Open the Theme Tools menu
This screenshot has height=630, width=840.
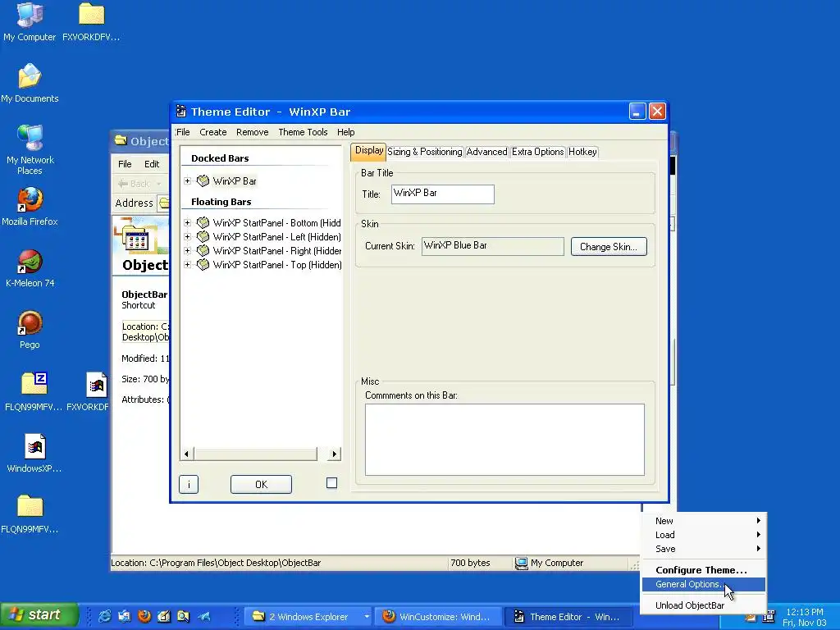pos(303,132)
